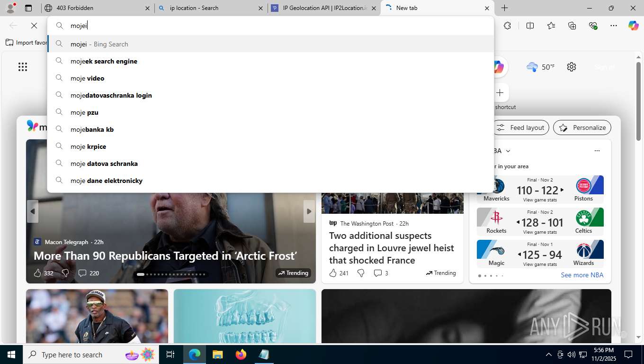Close the 403 Forbidden tab
The image size is (644, 364).
[x=147, y=8]
